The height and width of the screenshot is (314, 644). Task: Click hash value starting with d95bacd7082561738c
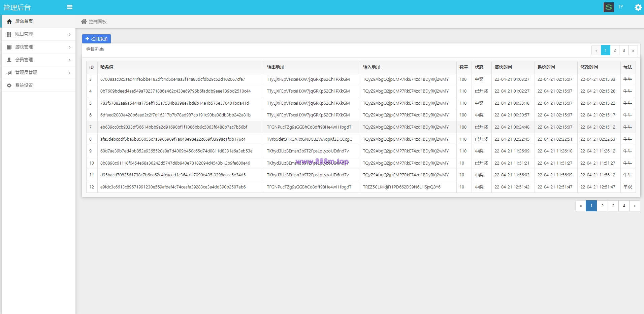[x=173, y=175]
